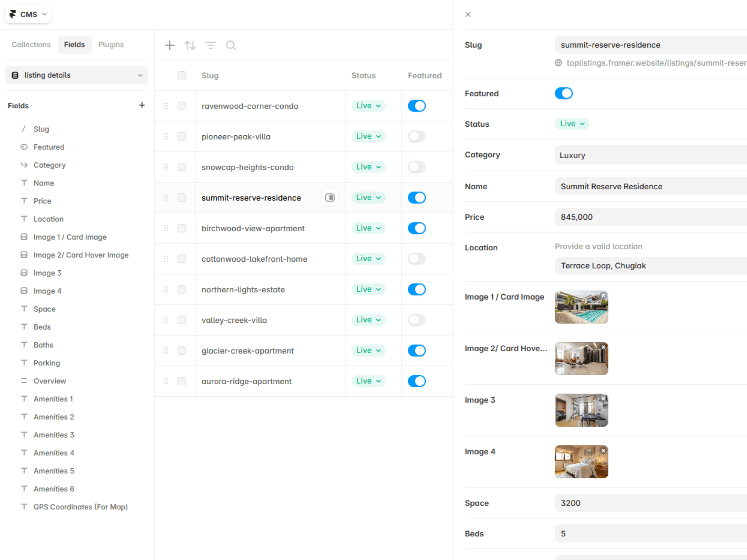Click the sort arrows icon in toolbar
Image resolution: width=747 pixels, height=560 pixels.
(x=190, y=45)
